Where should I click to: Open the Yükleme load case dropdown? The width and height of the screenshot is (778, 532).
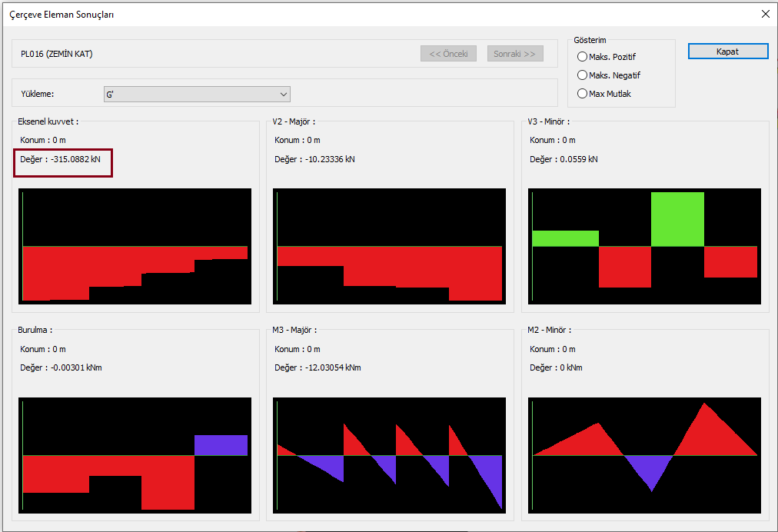(x=197, y=94)
